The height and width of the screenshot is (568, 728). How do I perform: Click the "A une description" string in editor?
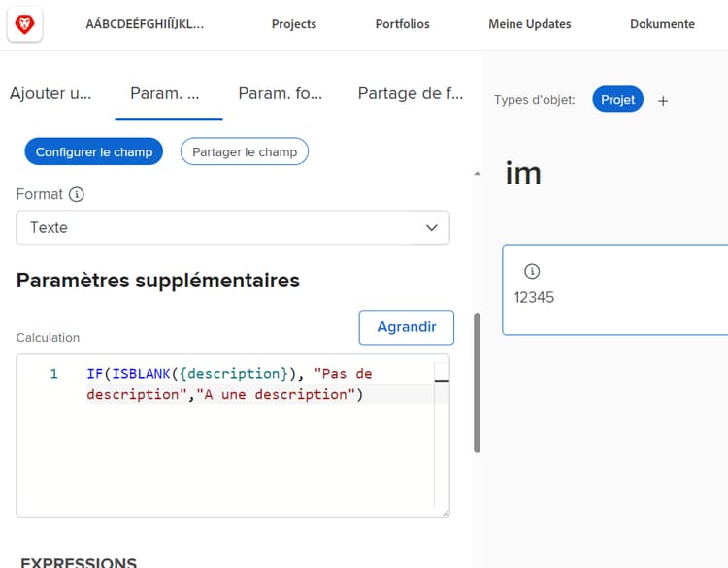(x=276, y=395)
